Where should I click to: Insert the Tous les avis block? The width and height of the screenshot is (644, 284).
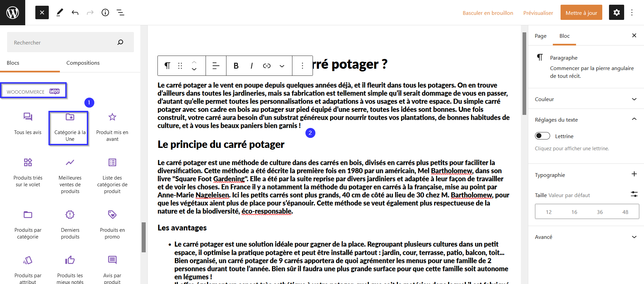pos(28,124)
